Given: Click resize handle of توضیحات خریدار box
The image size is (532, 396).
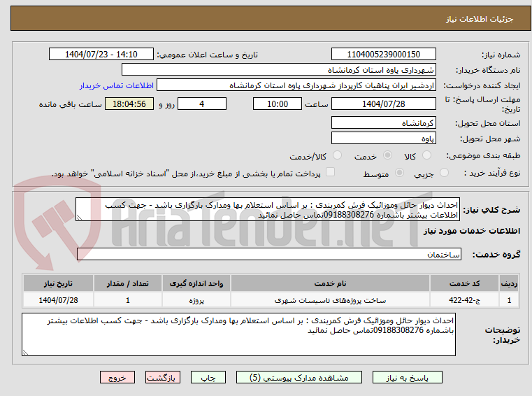Looking at the screenshot, I should click(25, 352).
